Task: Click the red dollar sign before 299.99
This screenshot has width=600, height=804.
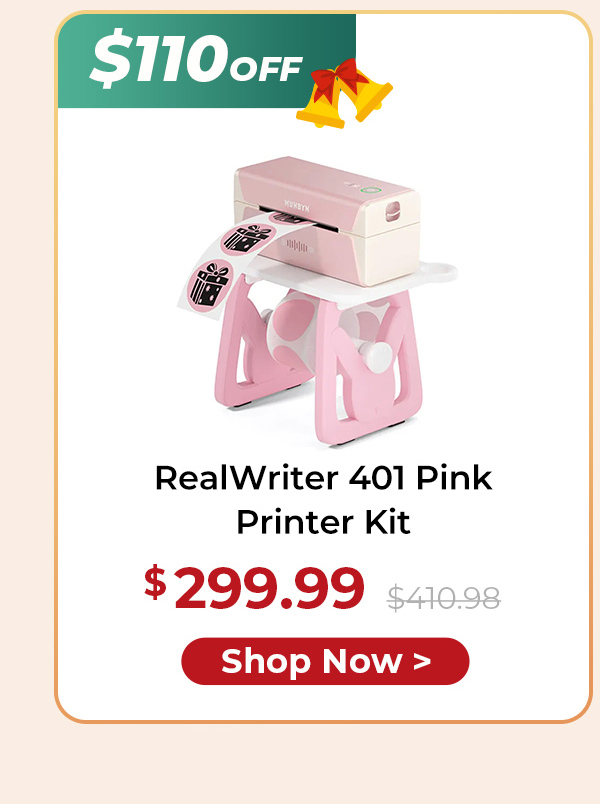Action: click(155, 582)
